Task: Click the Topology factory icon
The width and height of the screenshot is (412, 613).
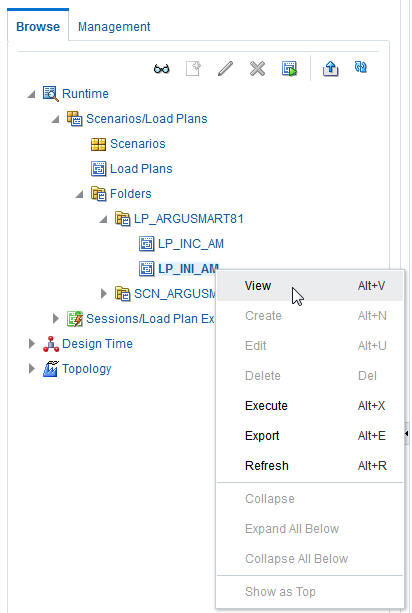Action: click(x=50, y=369)
